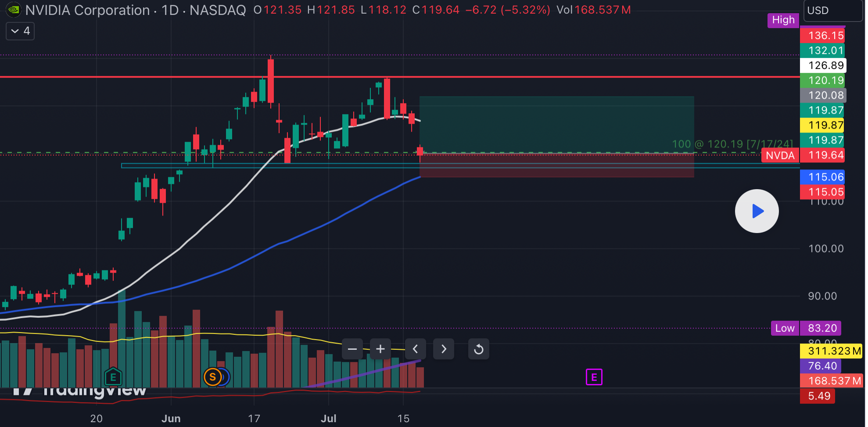The width and height of the screenshot is (868, 427).
Task: Click the 17 date on time axis
Action: pos(254,419)
